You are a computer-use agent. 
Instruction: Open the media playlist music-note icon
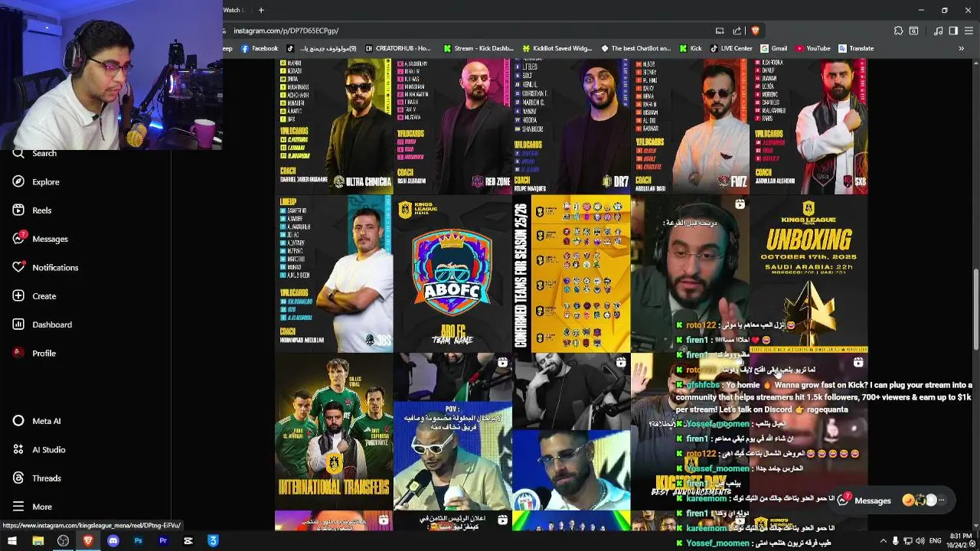coord(938,31)
